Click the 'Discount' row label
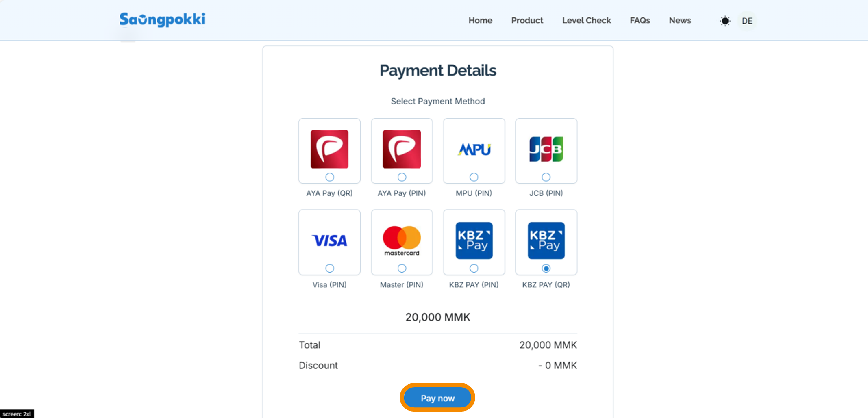 tap(318, 366)
